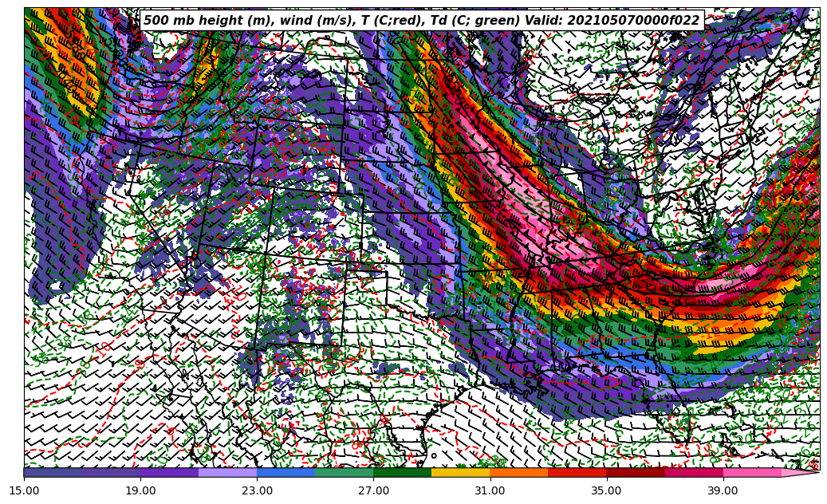This screenshot has height=504, width=827.
Task: Click the light lavender colorbar segment
Action: click(227, 472)
